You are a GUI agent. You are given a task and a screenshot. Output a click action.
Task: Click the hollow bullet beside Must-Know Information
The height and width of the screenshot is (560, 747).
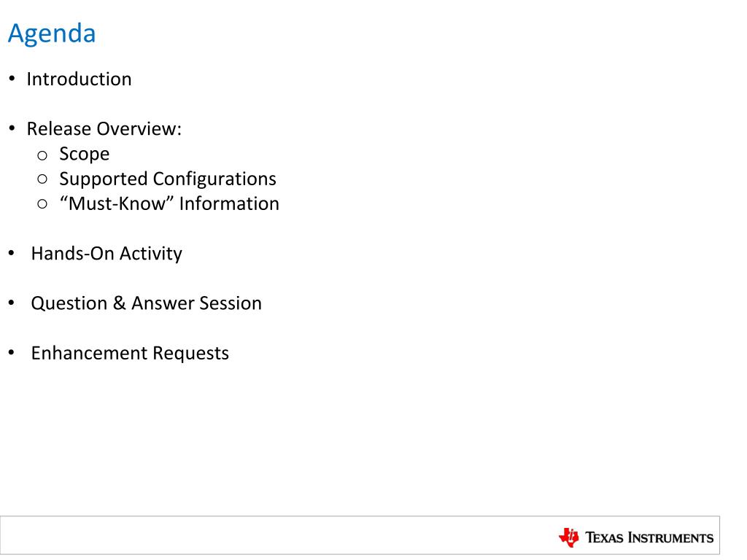coord(42,204)
